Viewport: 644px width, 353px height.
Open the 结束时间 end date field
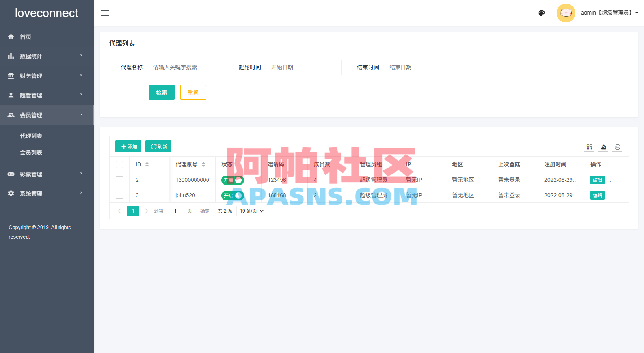[x=423, y=67]
